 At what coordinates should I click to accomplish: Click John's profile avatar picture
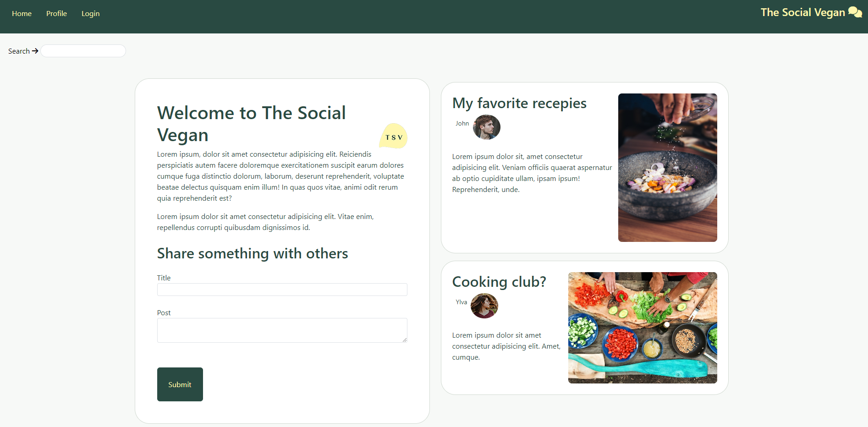pyautogui.click(x=486, y=127)
